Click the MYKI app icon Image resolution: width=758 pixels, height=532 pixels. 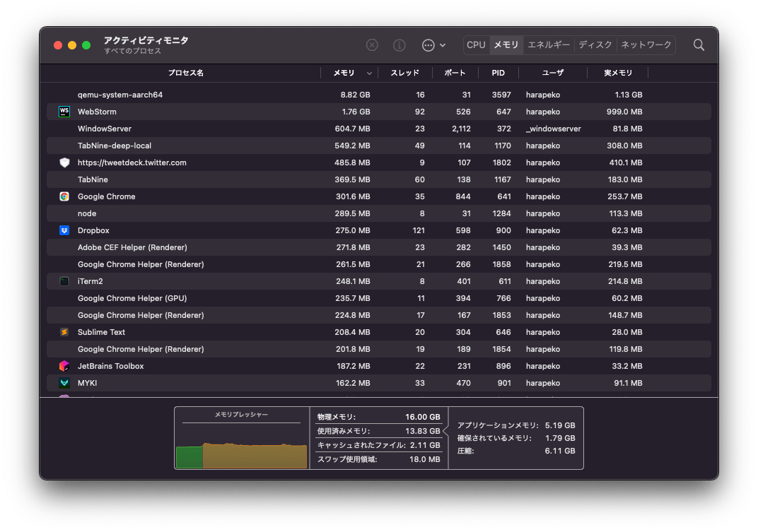click(x=64, y=383)
